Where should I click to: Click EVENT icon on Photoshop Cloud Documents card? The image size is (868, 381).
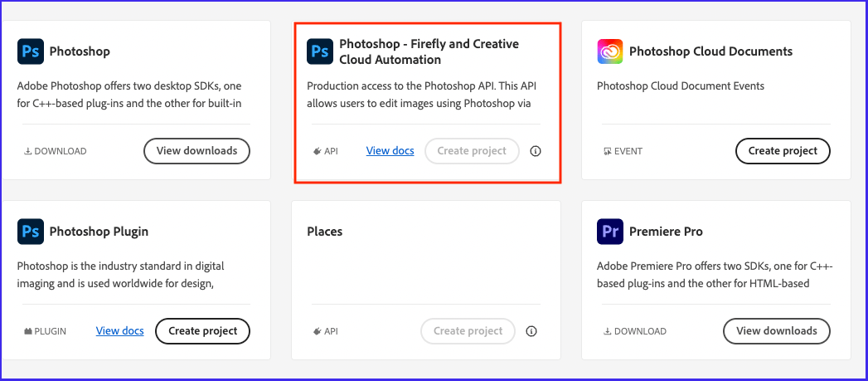[x=607, y=151]
